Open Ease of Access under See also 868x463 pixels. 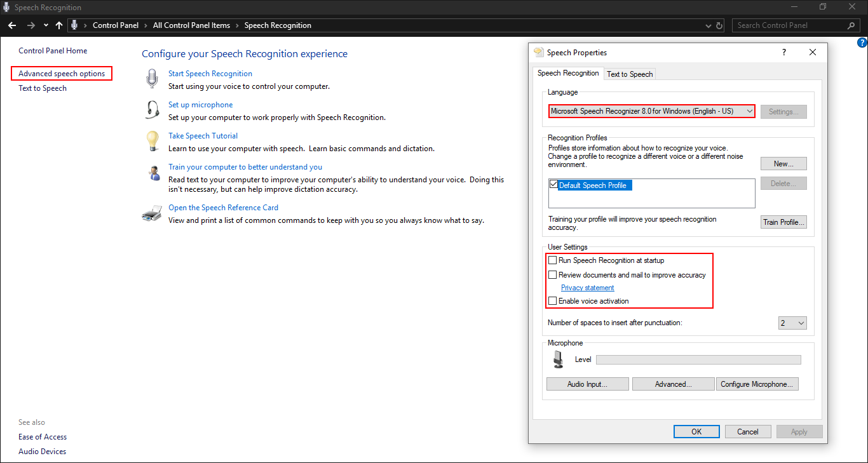(x=43, y=437)
